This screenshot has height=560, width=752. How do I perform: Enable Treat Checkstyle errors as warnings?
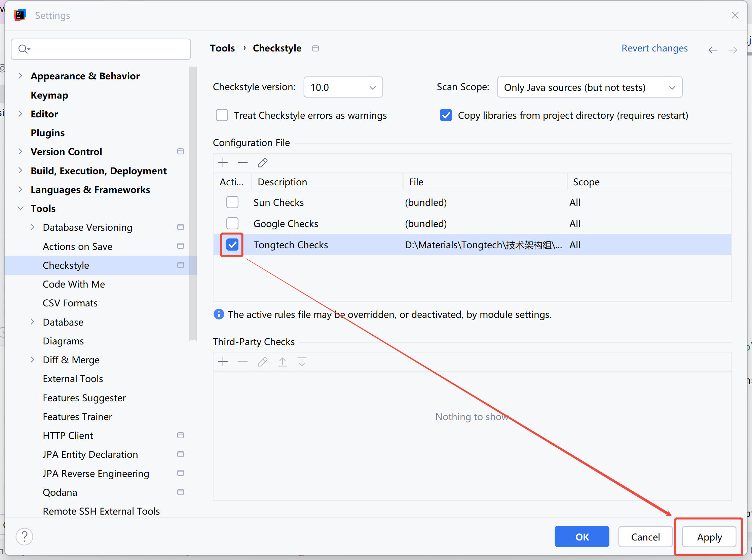click(x=222, y=115)
